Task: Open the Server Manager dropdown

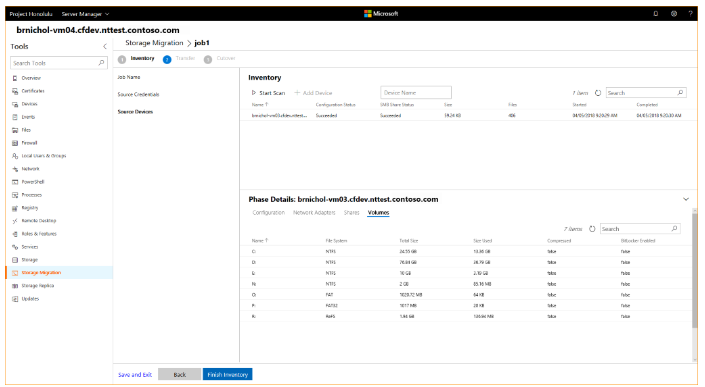Action: tap(85, 14)
